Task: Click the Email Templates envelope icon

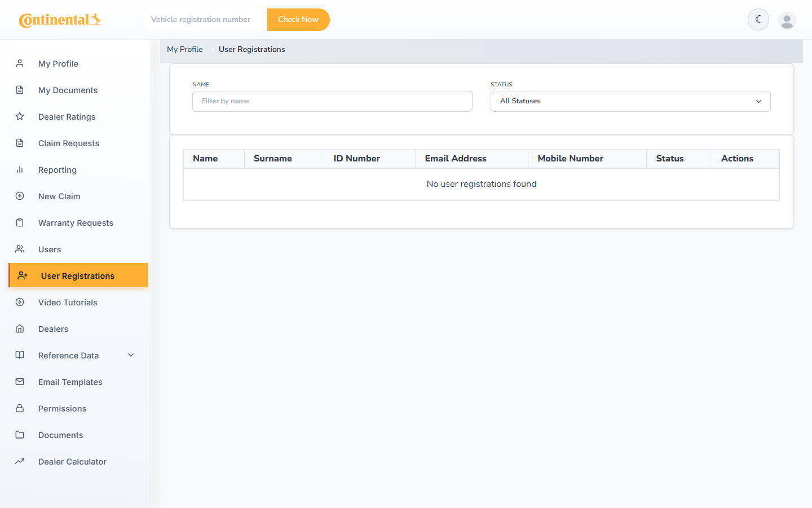Action: (x=20, y=382)
